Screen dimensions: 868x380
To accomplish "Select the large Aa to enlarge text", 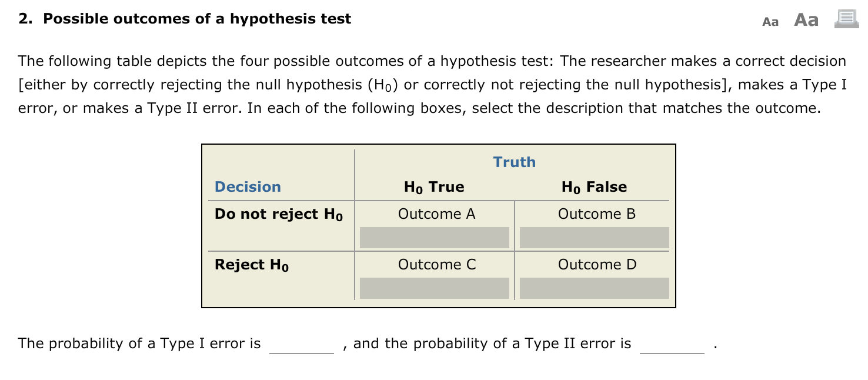I will coord(807,19).
